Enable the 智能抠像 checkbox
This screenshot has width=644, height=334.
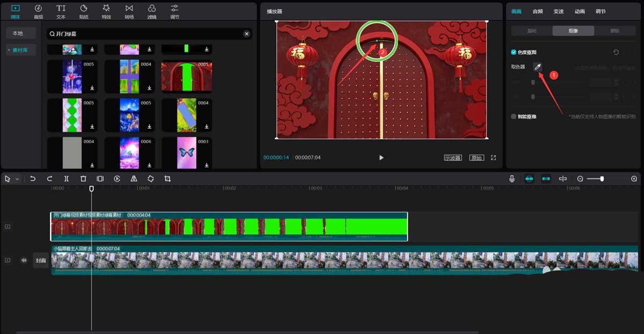pyautogui.click(x=514, y=116)
